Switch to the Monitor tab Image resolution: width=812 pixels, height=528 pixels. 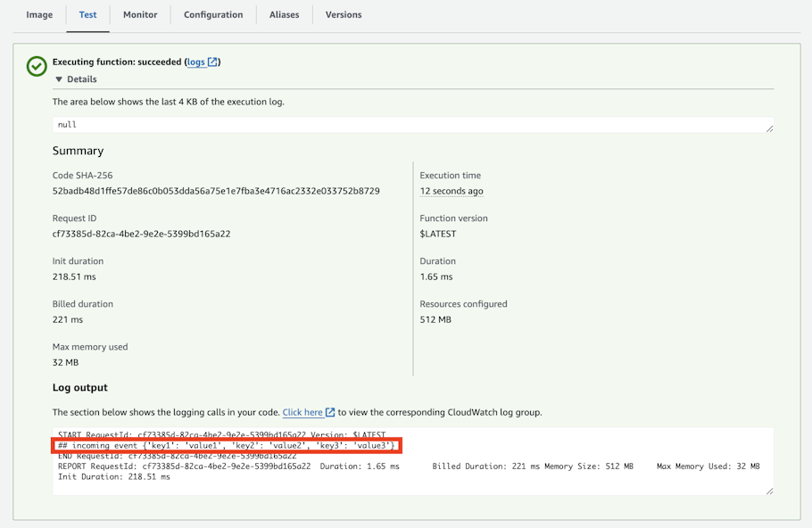(x=139, y=14)
